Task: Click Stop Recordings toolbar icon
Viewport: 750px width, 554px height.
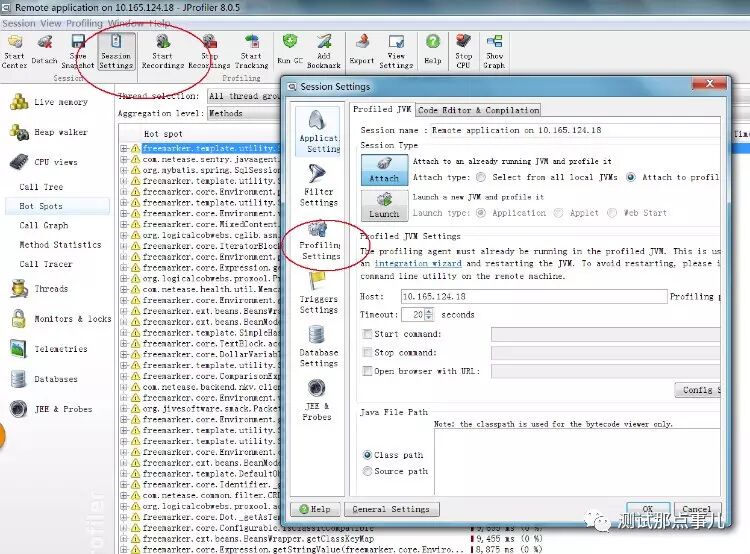Action: 210,52
